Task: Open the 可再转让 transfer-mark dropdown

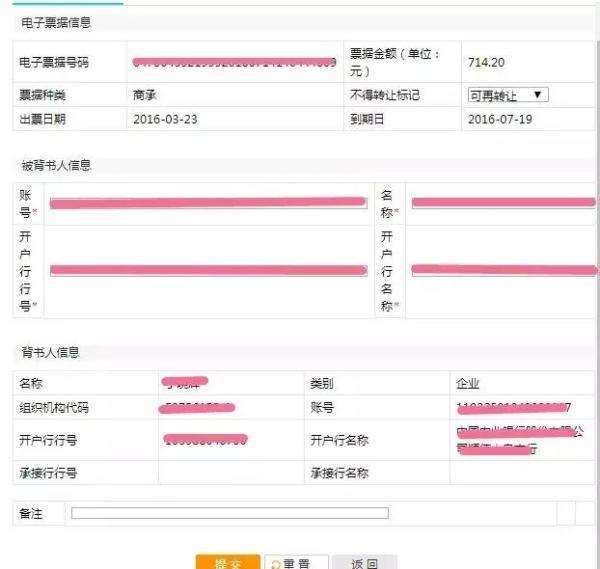Action: [508, 95]
